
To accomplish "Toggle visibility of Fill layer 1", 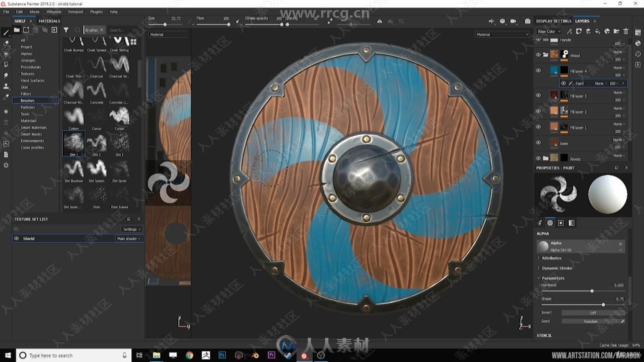I will tap(538, 127).
